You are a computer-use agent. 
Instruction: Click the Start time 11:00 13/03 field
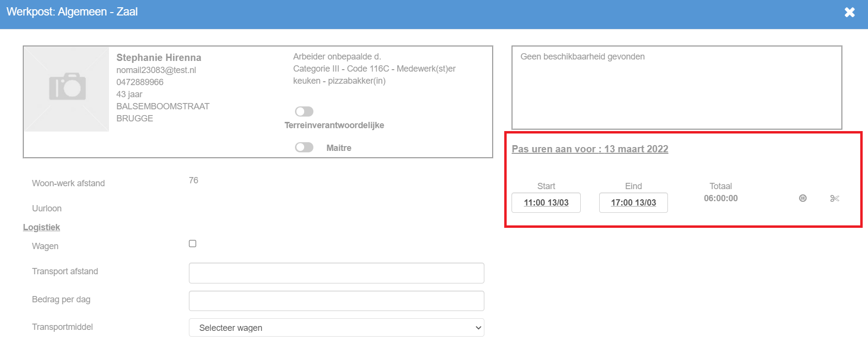(x=546, y=203)
